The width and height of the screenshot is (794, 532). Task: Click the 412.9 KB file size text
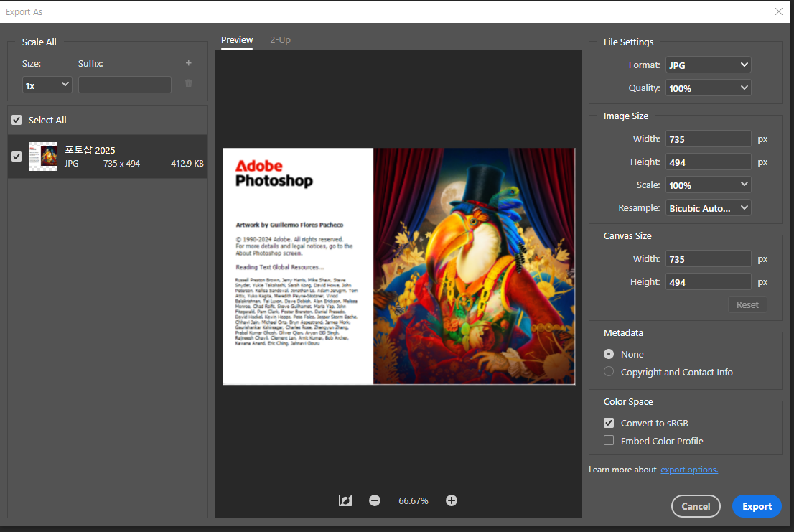(x=187, y=164)
